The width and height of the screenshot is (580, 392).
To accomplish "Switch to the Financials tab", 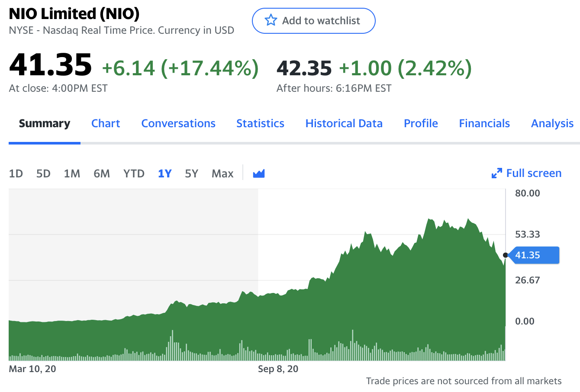I will coord(484,124).
